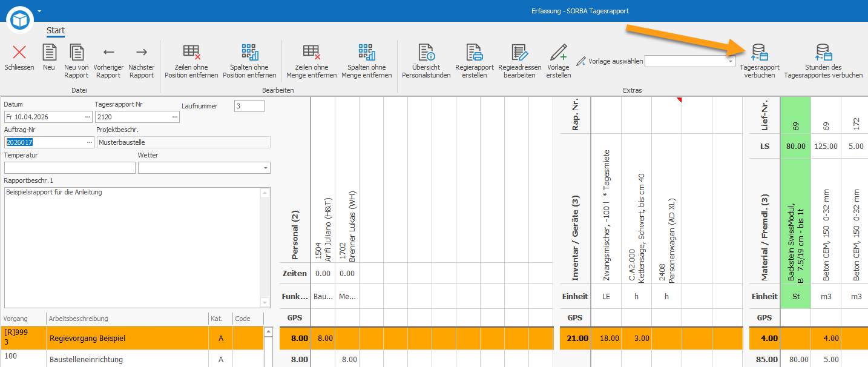This screenshot has width=868, height=367.
Task: Go to Vorheriger Rapport arrow
Action: click(x=109, y=52)
